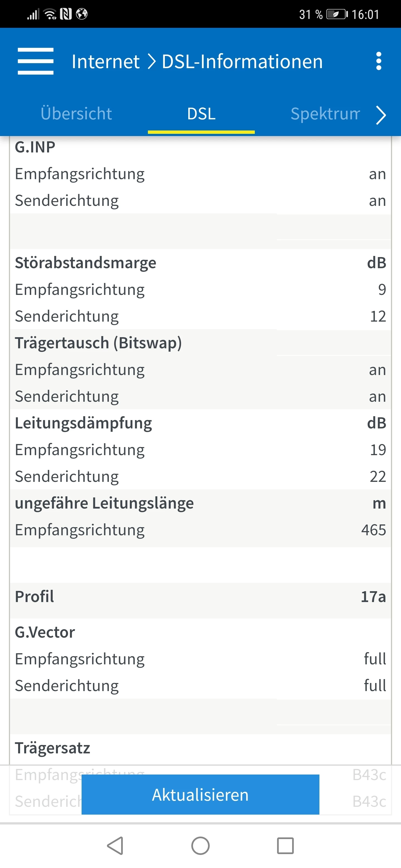
Task: Tap the NFC status bar icon
Action: (66, 14)
